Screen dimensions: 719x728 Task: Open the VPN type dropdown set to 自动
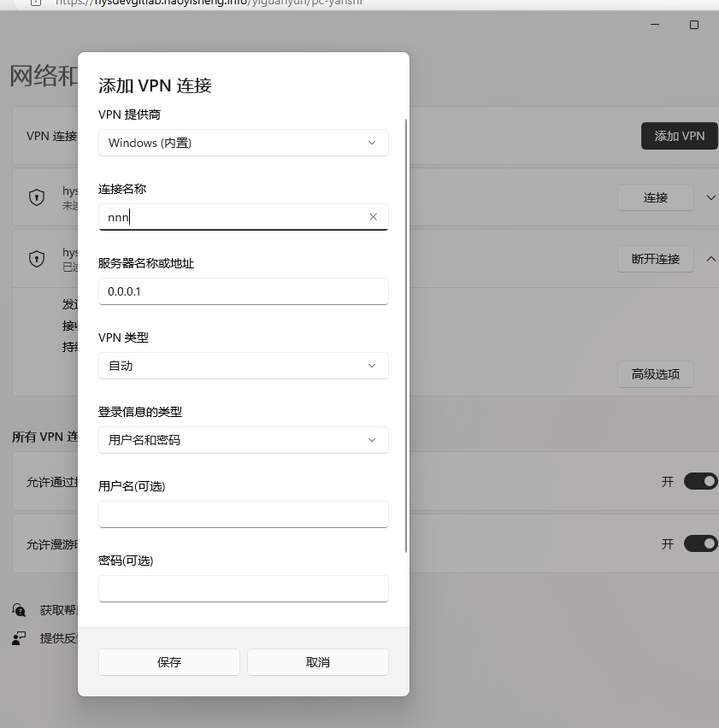click(x=244, y=366)
